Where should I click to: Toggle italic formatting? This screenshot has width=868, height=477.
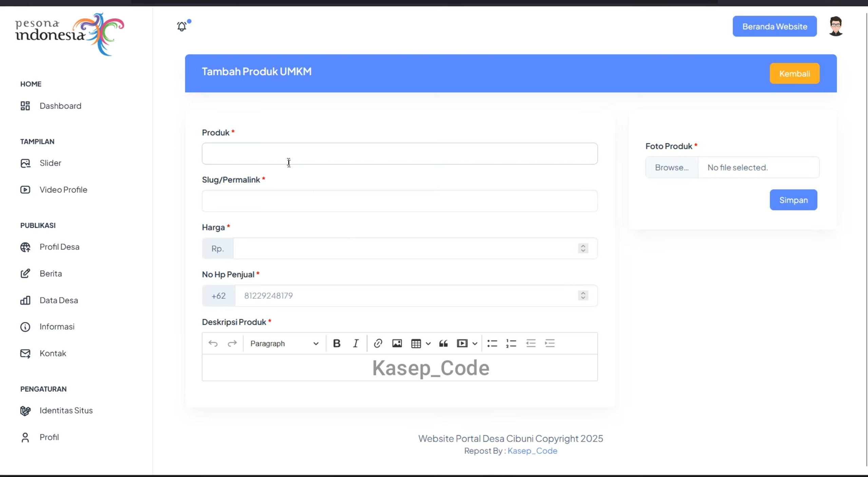coord(355,344)
